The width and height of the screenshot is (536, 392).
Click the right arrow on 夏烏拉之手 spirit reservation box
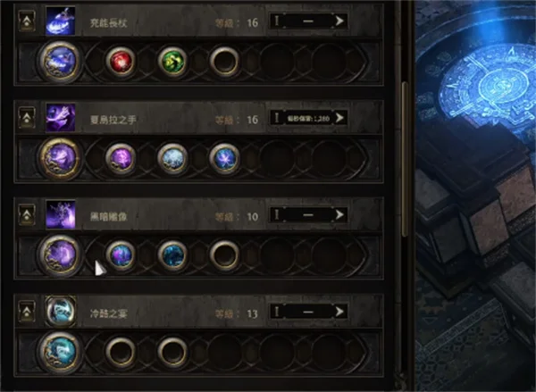pyautogui.click(x=339, y=118)
